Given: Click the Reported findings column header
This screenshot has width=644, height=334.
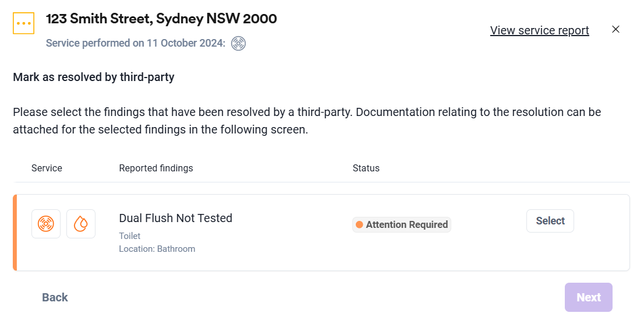Looking at the screenshot, I should pyautogui.click(x=156, y=168).
